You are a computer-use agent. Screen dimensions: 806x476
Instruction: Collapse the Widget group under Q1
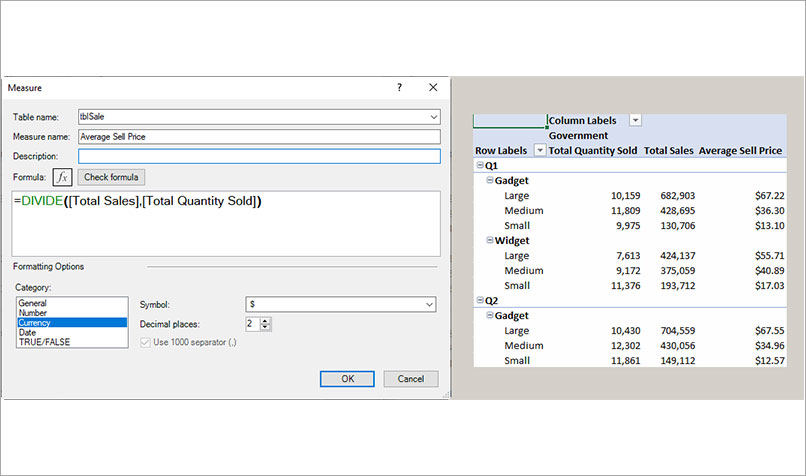tap(490, 240)
